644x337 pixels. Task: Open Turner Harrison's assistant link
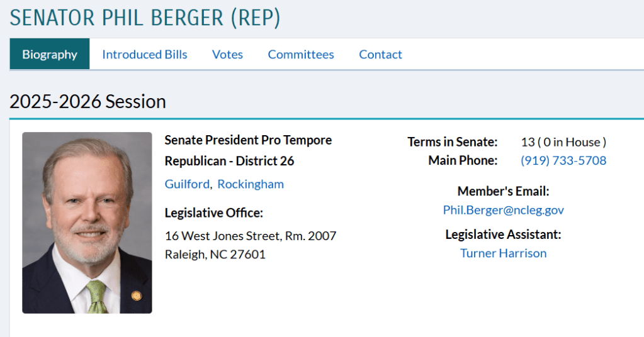pos(503,253)
